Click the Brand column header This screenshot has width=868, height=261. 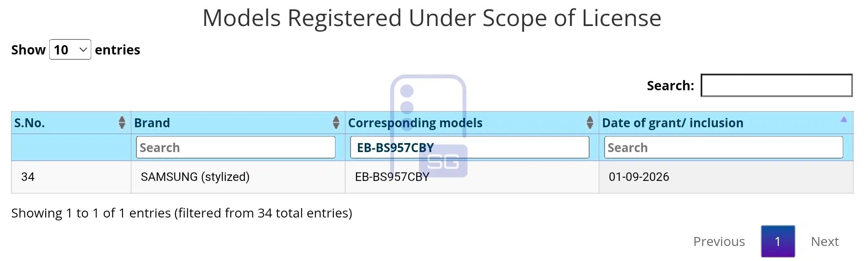[x=238, y=123]
